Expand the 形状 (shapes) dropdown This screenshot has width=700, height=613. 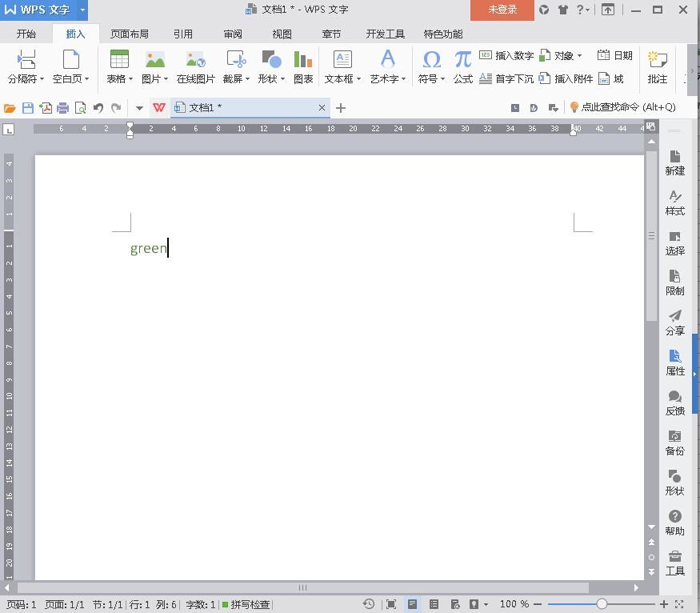click(271, 79)
